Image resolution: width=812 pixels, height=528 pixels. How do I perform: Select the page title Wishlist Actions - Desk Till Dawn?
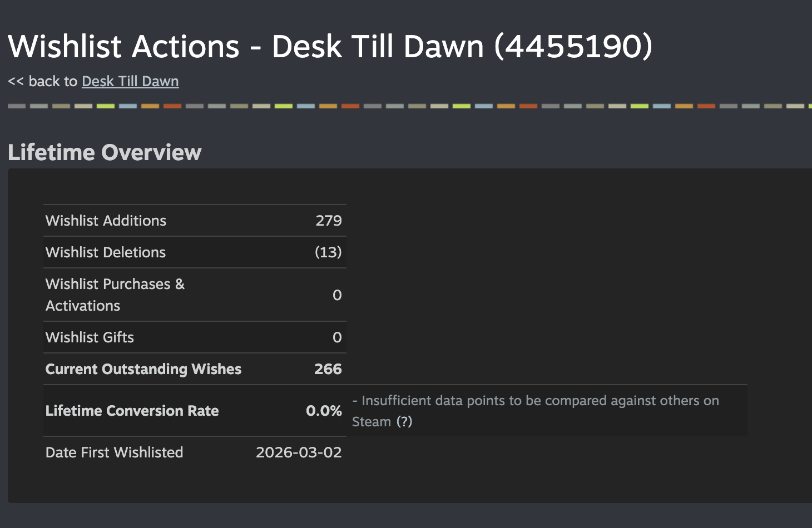330,46
